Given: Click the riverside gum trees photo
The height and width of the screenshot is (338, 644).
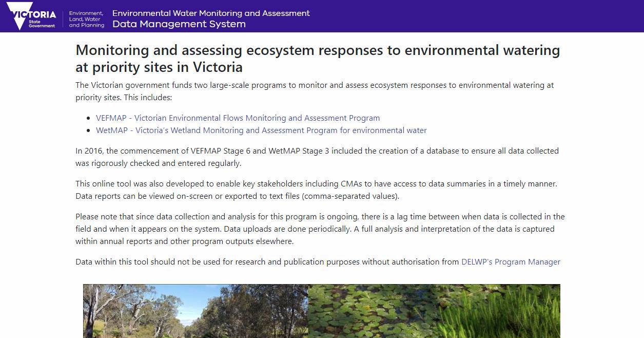Looking at the screenshot, I should point(195,311).
